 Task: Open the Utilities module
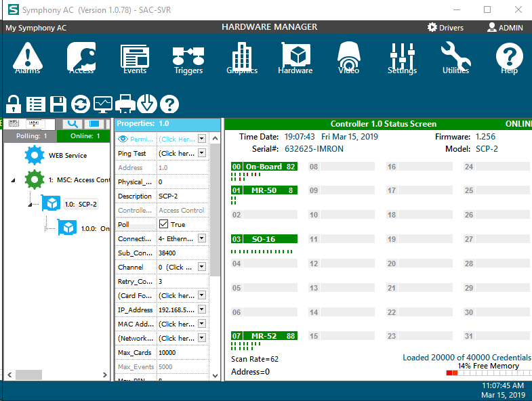(x=455, y=58)
